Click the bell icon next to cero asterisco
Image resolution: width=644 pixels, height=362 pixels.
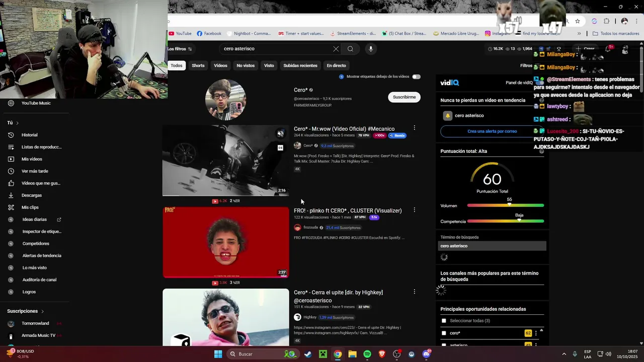tap(447, 116)
